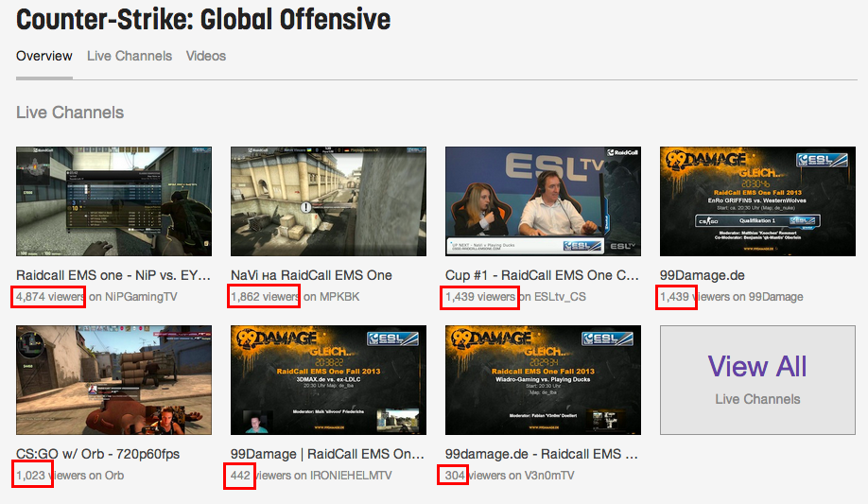Open the 3DMAX.de vs. ex-LDLC stream thumbnail
868x504 pixels.
click(x=328, y=380)
